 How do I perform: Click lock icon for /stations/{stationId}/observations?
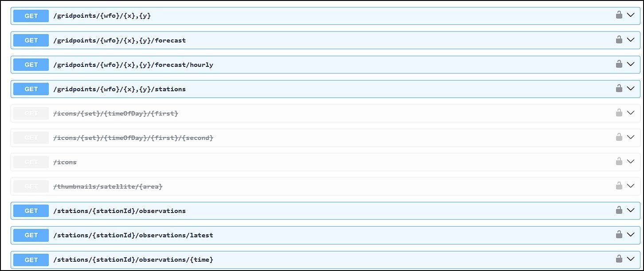pyautogui.click(x=619, y=210)
